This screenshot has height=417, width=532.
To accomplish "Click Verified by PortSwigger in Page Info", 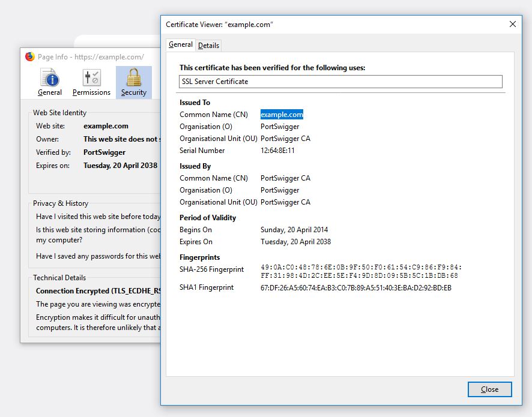I will click(x=104, y=152).
